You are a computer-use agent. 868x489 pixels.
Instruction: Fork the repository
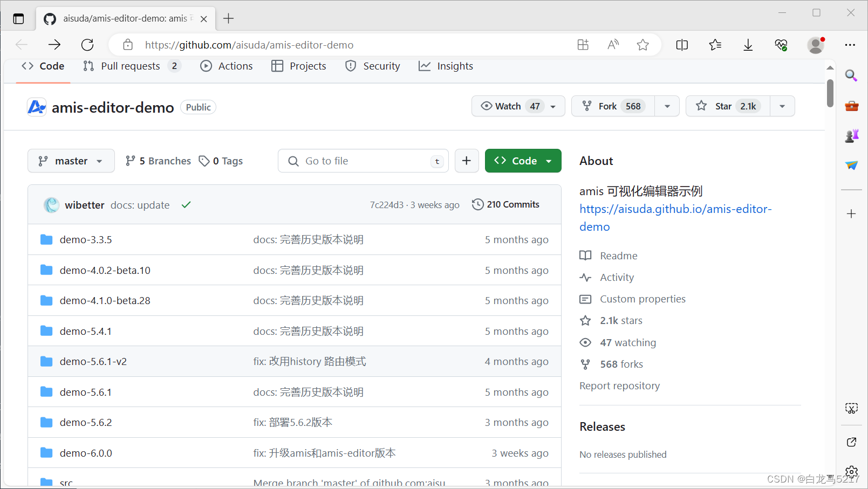click(613, 106)
